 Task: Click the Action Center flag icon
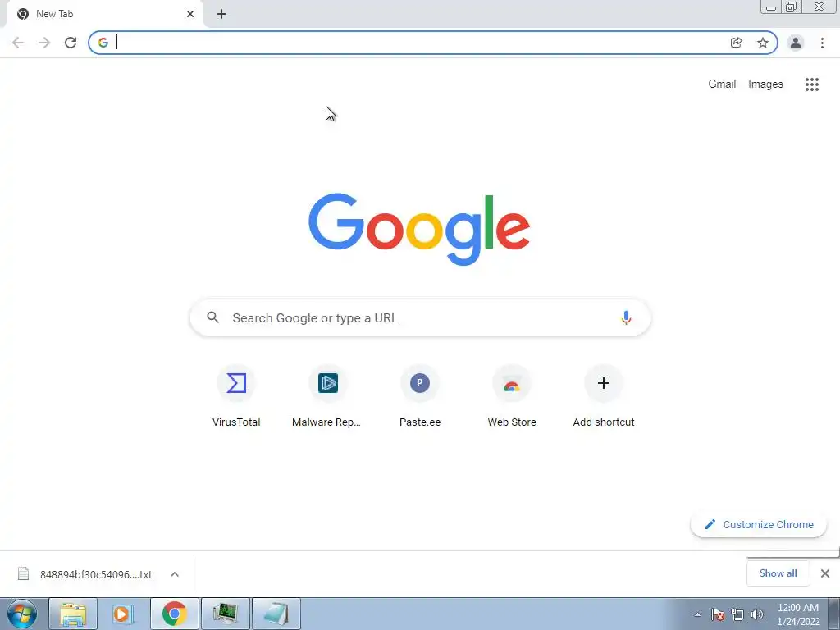718,614
